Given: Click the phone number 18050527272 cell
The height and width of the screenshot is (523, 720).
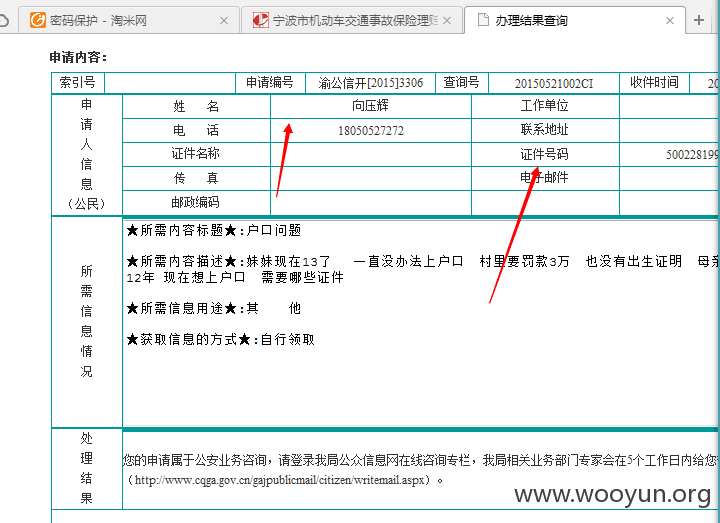Looking at the screenshot, I should click(x=371, y=130).
